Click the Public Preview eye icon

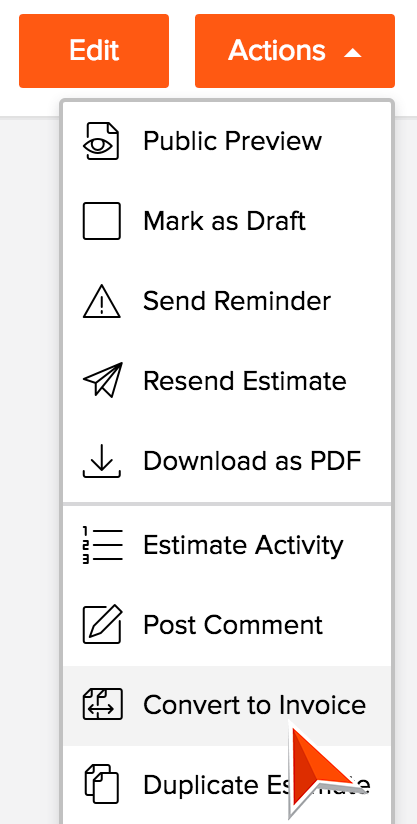pyautogui.click(x=102, y=141)
